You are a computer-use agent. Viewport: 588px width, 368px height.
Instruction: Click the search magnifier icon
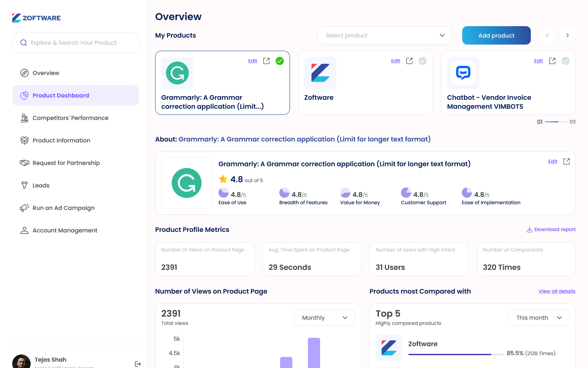coord(24,43)
